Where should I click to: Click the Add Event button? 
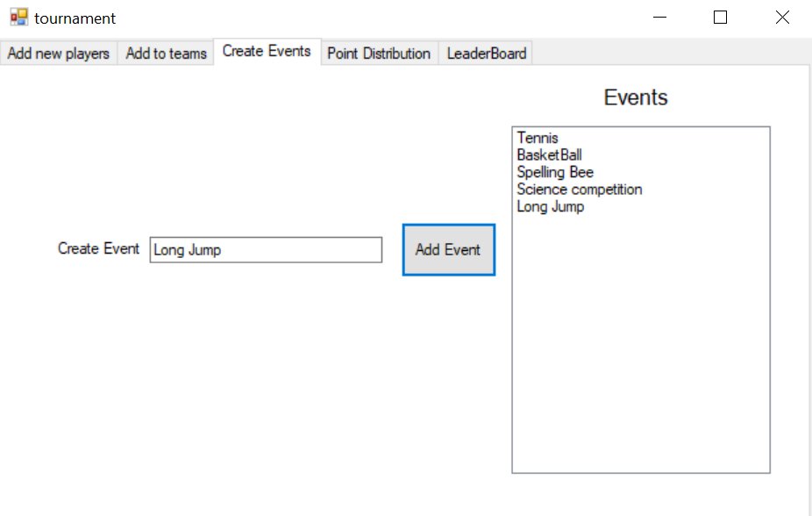pos(448,250)
